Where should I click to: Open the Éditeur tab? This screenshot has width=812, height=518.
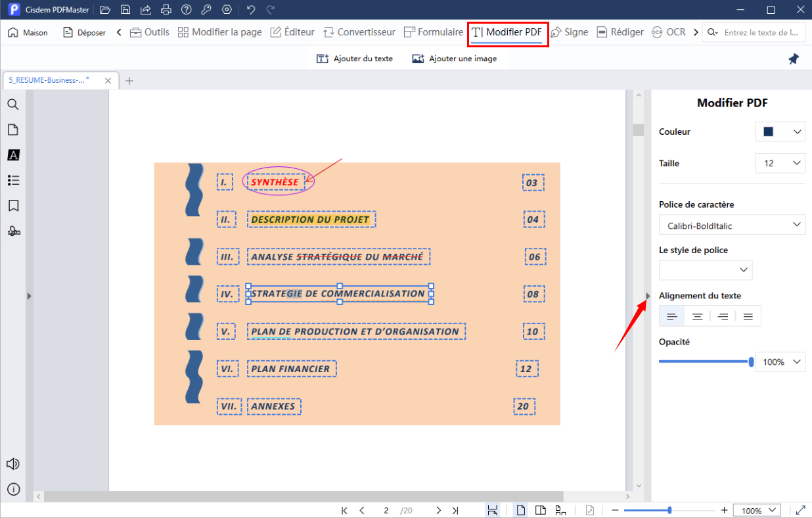point(293,32)
